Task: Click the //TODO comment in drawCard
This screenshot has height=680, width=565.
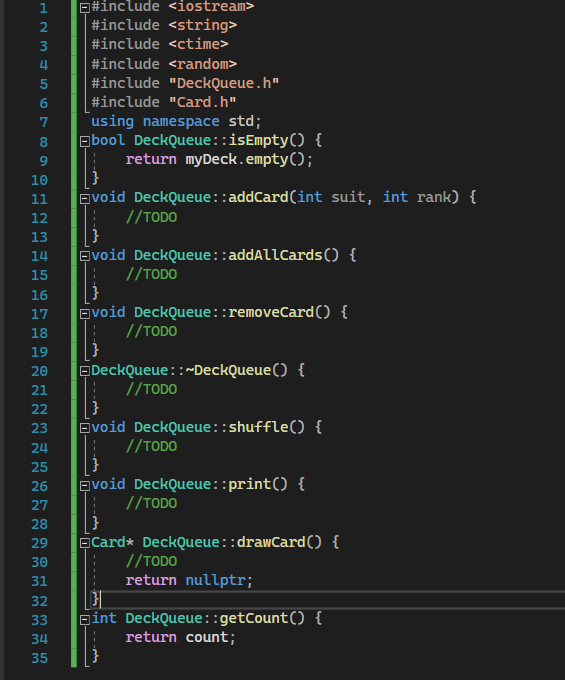Action: [x=151, y=562]
